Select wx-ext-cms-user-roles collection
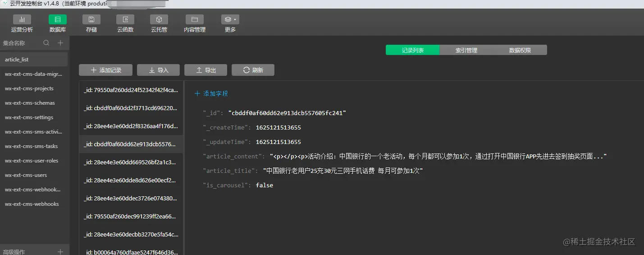The width and height of the screenshot is (644, 255). coord(34,160)
